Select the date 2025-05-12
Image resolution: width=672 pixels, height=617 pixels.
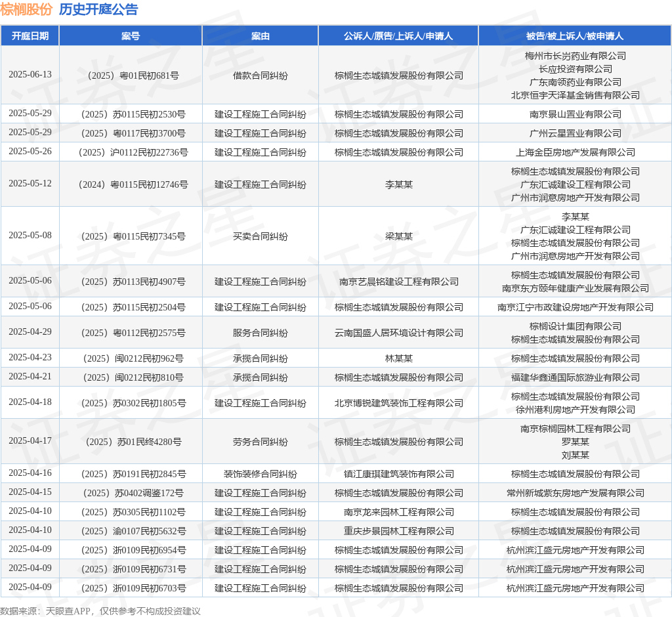30,184
